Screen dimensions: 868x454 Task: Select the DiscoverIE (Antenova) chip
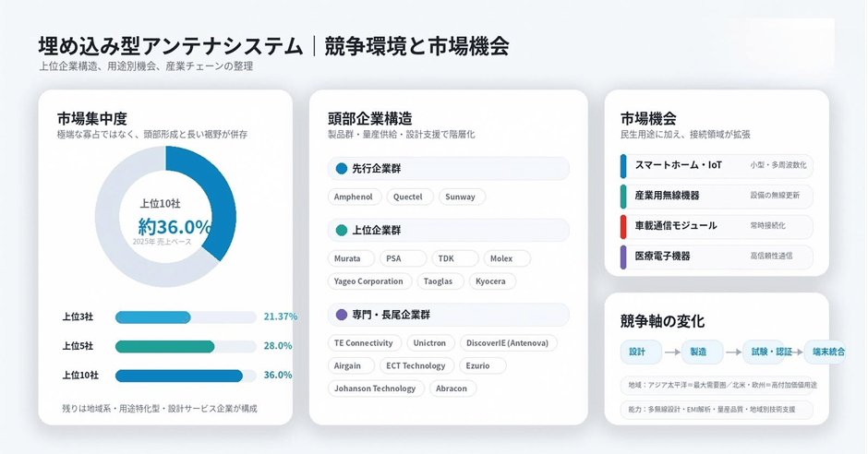508,343
